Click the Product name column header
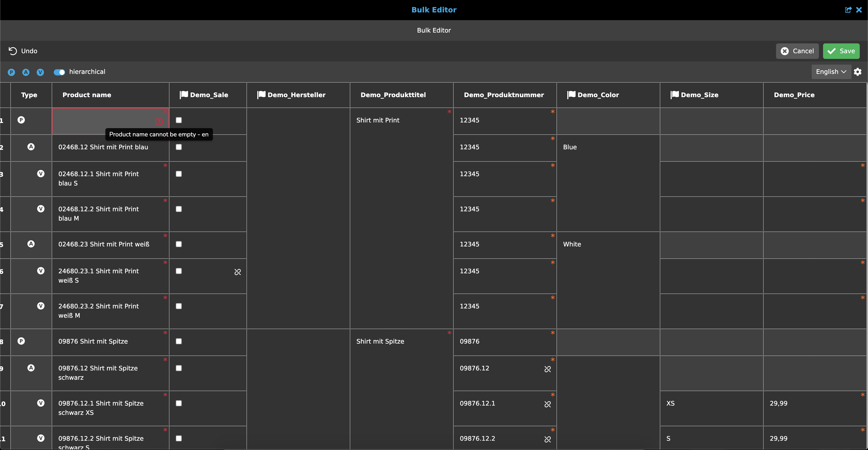Image resolution: width=868 pixels, height=450 pixels. (x=87, y=95)
